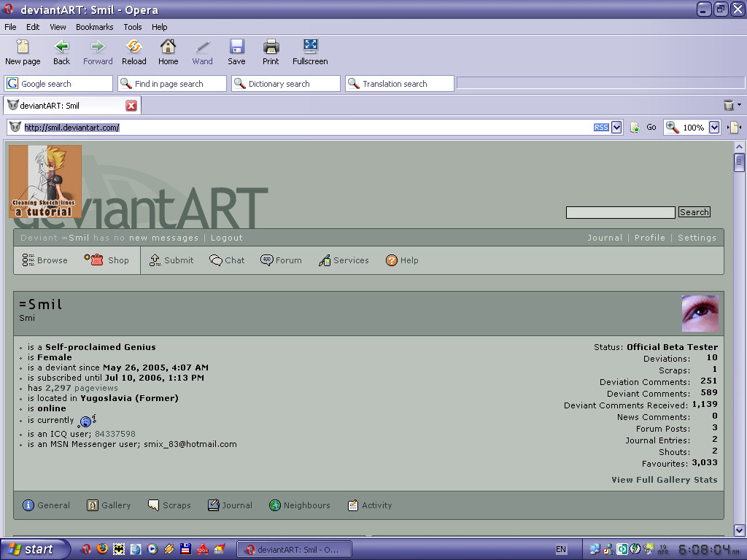Click the Translation search field
This screenshot has width=747, height=560.
(400, 84)
